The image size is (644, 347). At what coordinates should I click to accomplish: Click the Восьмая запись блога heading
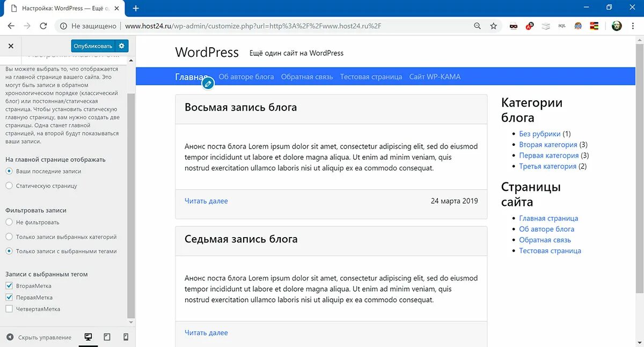tap(240, 107)
